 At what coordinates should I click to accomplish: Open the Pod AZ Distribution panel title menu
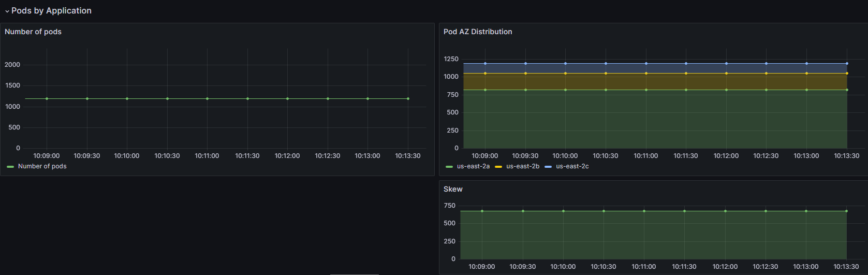(478, 32)
